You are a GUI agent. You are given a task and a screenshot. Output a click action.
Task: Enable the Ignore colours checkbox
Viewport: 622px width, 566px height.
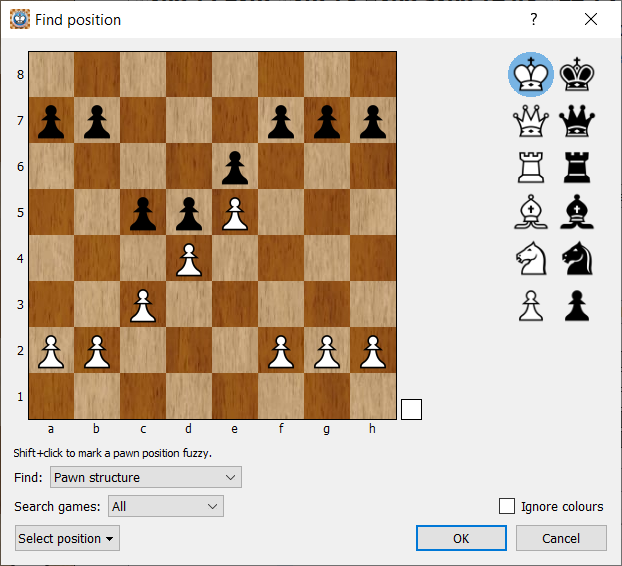(x=507, y=506)
